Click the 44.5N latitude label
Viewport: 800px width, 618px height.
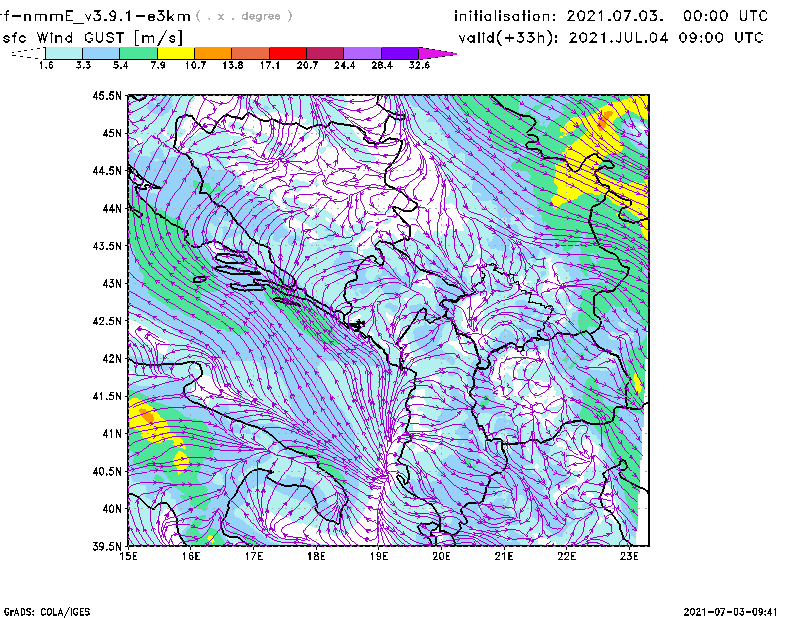click(x=107, y=170)
